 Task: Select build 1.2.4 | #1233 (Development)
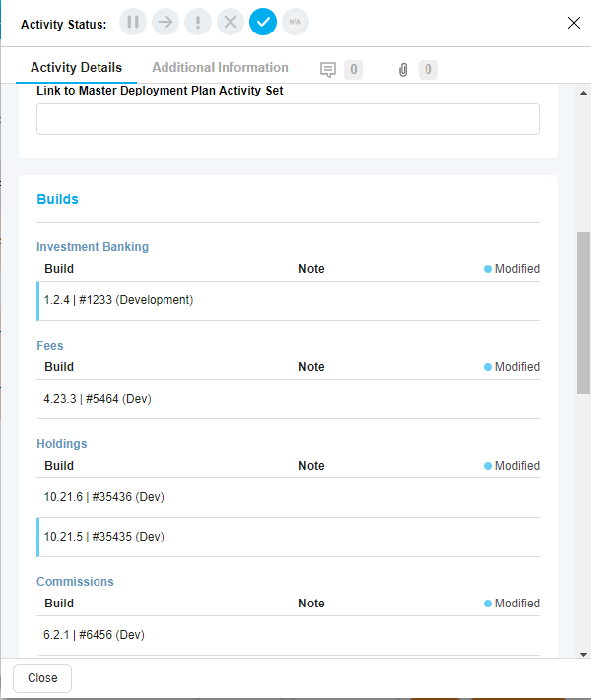pos(118,300)
